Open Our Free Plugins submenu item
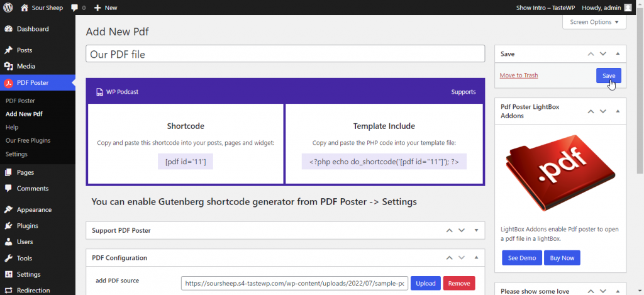Viewport: 644px width, 295px height. pyautogui.click(x=28, y=140)
